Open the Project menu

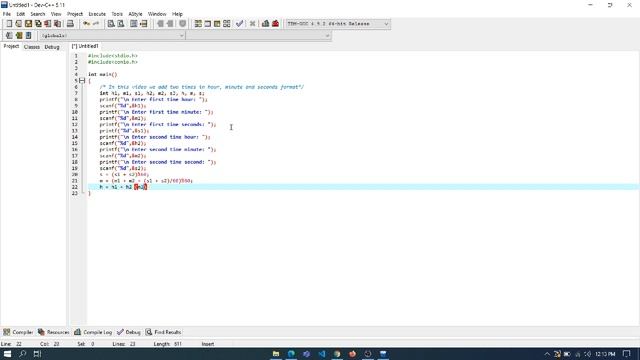coord(75,14)
